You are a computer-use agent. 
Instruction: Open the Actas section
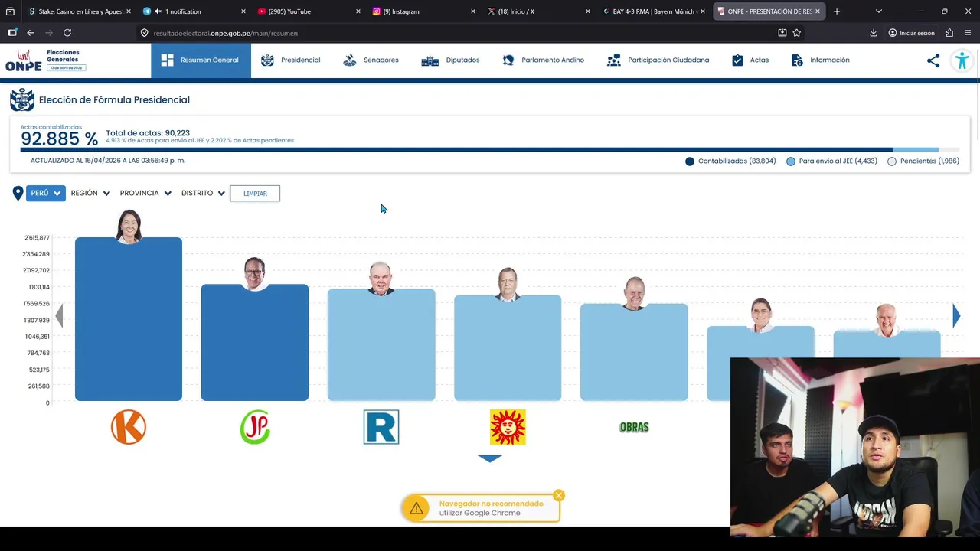click(x=750, y=60)
